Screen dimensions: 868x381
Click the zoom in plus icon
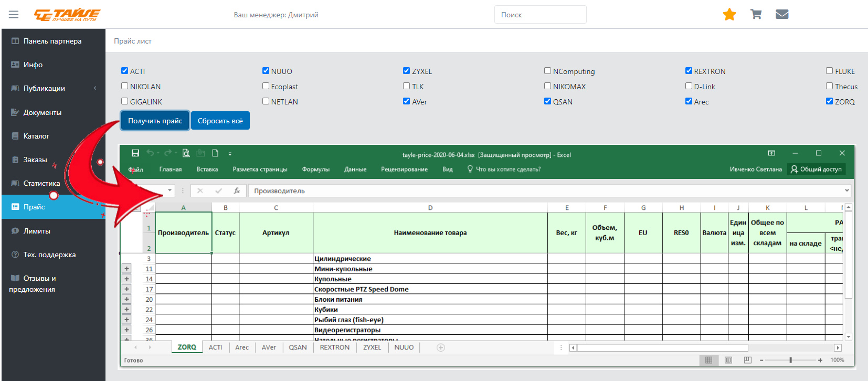pyautogui.click(x=820, y=360)
